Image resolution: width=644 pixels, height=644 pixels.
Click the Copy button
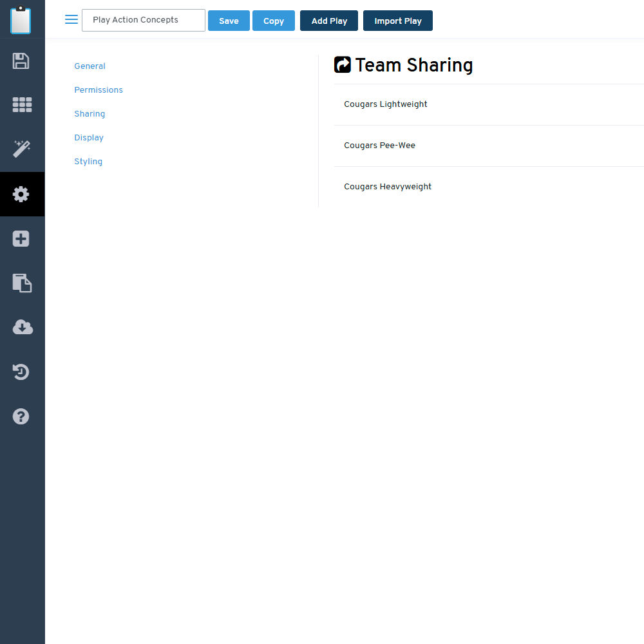click(274, 21)
